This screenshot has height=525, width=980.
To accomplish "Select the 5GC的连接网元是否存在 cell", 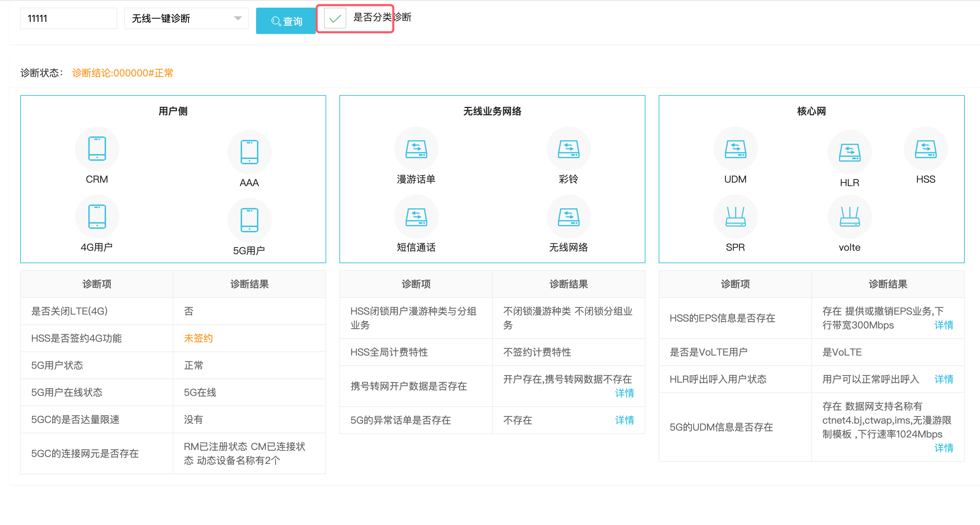I will click(96, 453).
